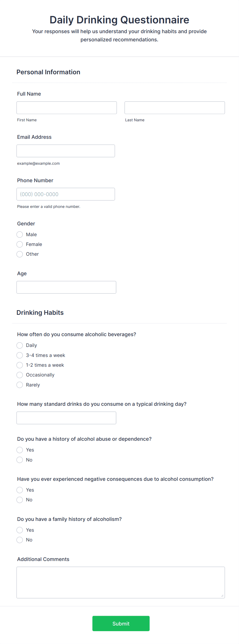Image resolution: width=239 pixels, height=644 pixels.
Task: Answer Yes to family history of alcoholism
Action: tap(20, 530)
